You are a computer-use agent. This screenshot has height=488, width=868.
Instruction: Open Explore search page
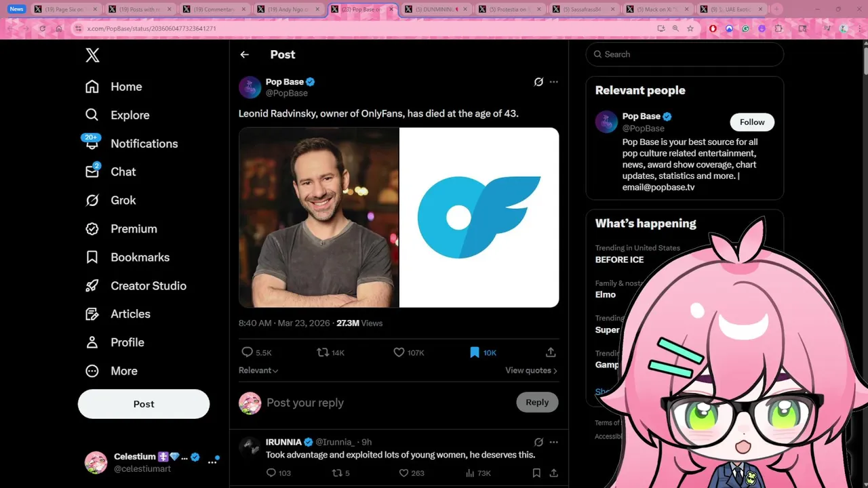[117, 115]
